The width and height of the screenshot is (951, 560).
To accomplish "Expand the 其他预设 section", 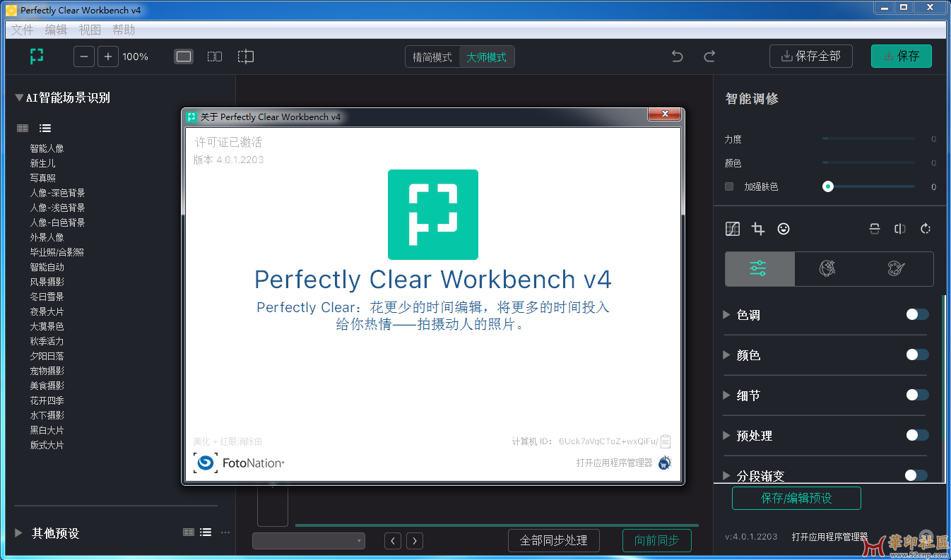I will [x=19, y=533].
